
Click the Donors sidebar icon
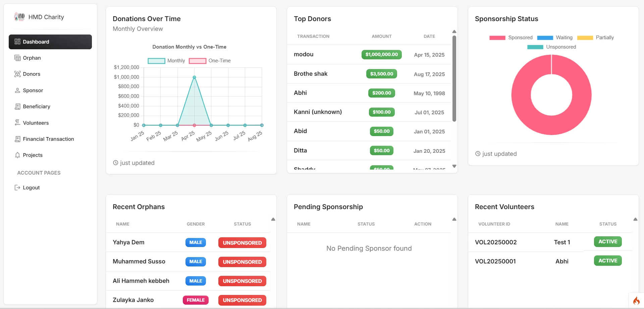click(x=17, y=74)
